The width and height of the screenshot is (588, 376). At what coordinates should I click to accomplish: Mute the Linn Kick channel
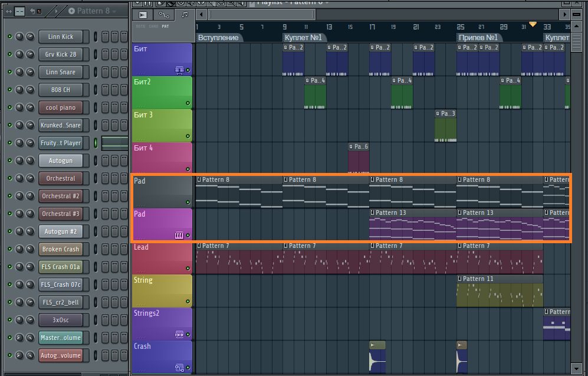pos(9,37)
